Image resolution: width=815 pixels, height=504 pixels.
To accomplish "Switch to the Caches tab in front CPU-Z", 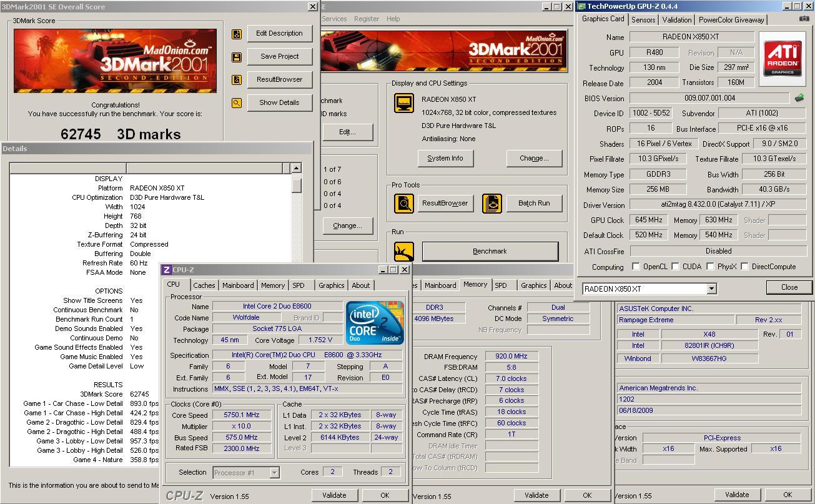I will tap(204, 285).
